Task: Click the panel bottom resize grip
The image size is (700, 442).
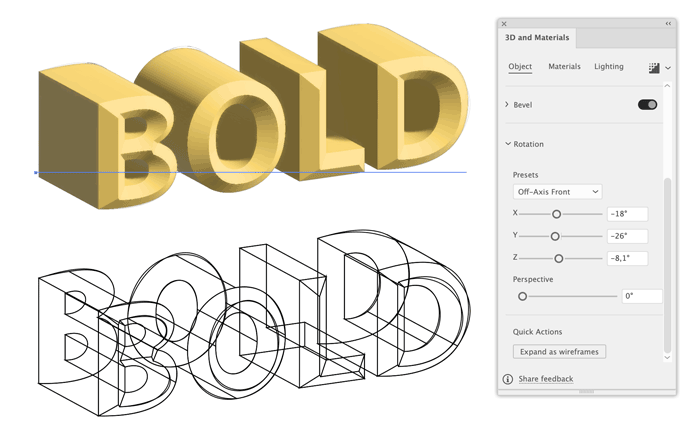Action: pyautogui.click(x=586, y=392)
